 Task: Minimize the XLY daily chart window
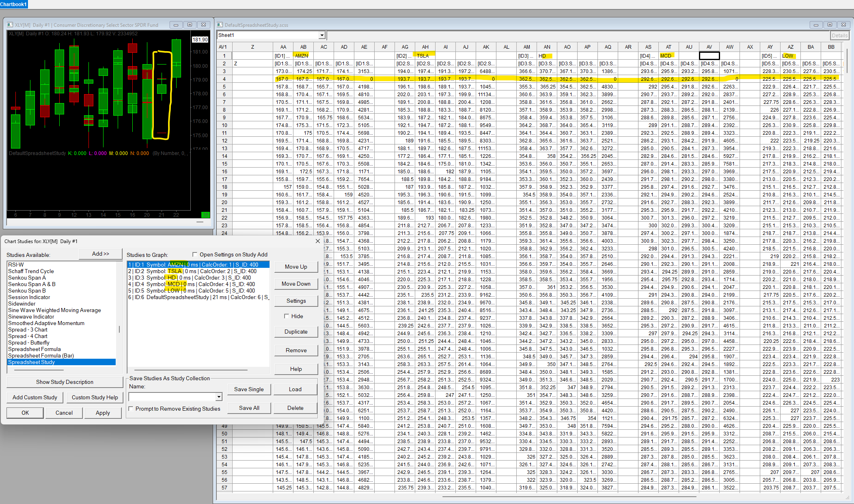(x=176, y=25)
